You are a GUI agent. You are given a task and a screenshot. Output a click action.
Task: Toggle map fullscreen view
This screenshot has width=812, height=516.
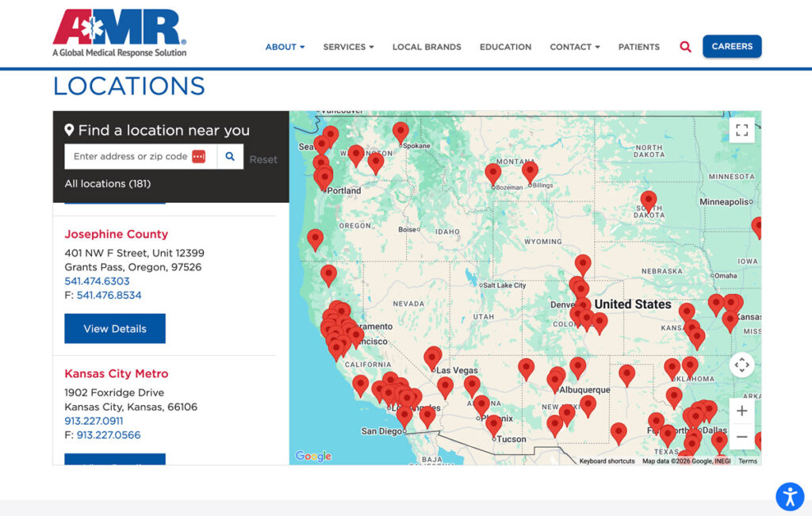(x=741, y=130)
